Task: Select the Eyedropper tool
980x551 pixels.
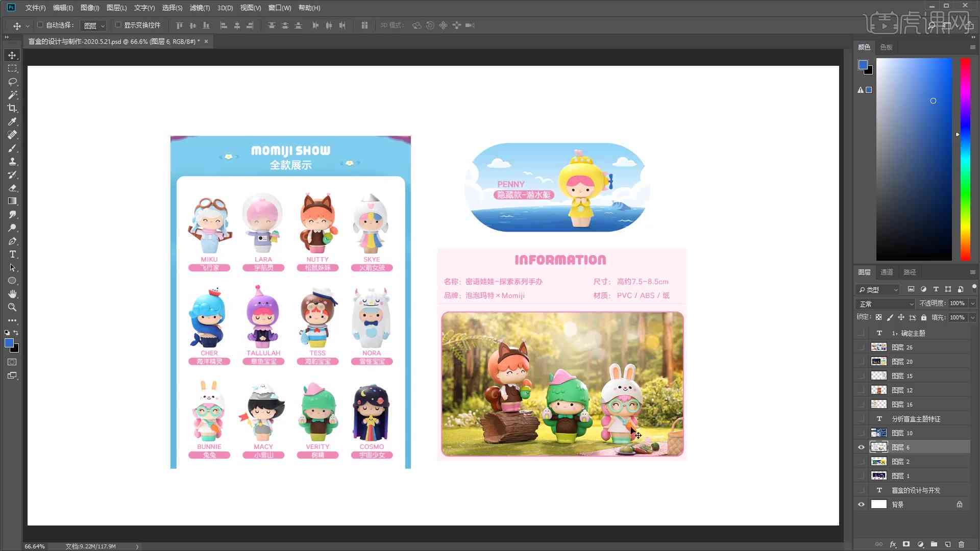Action: (12, 121)
